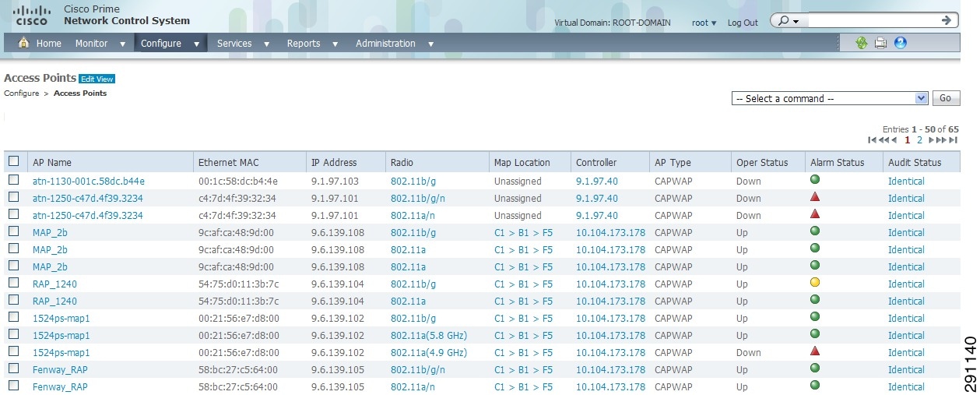Image resolution: width=980 pixels, height=395 pixels.
Task: Open the Configure menu
Action: 161,44
